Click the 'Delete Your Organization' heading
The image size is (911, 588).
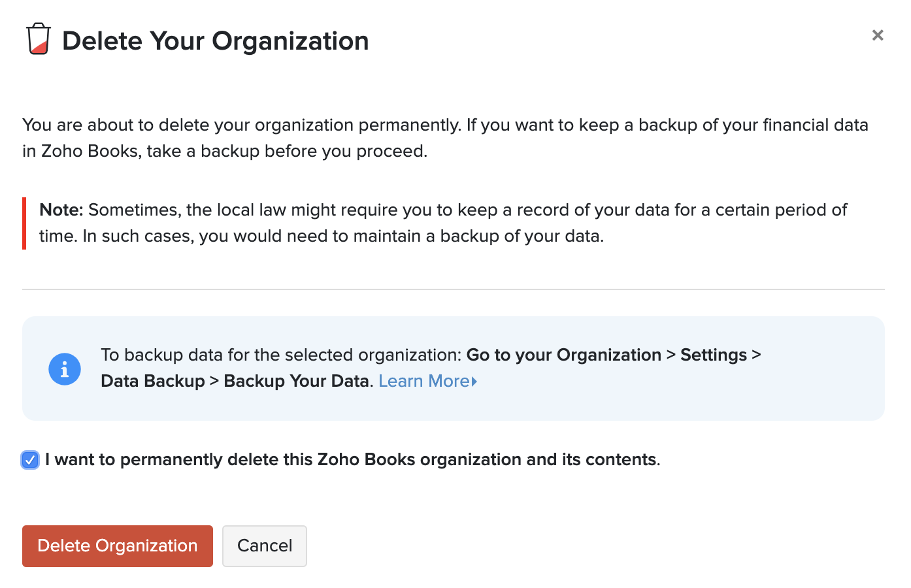[216, 41]
